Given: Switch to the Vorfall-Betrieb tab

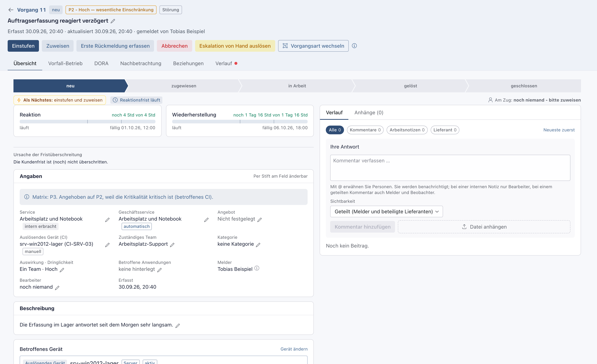Looking at the screenshot, I should click(65, 63).
